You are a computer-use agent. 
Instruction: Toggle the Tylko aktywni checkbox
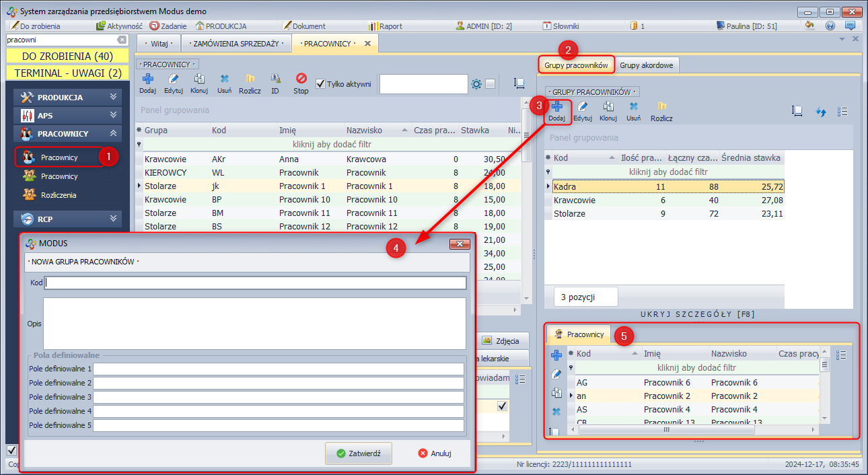click(x=321, y=84)
